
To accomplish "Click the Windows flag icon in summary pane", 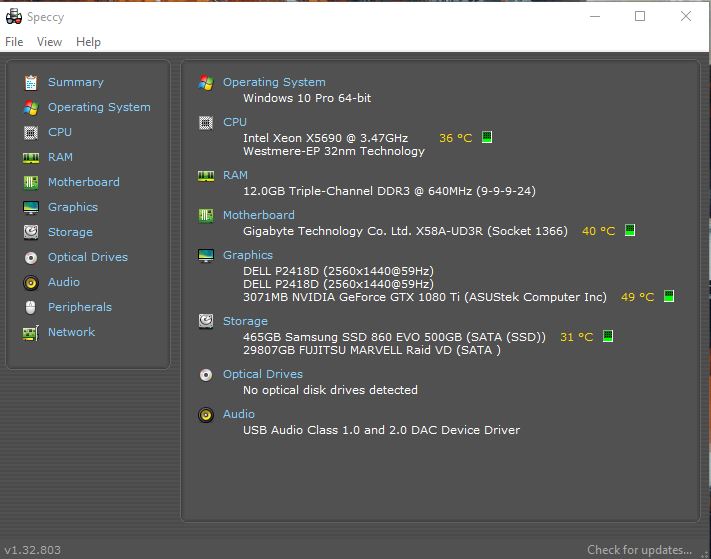I will point(206,83).
